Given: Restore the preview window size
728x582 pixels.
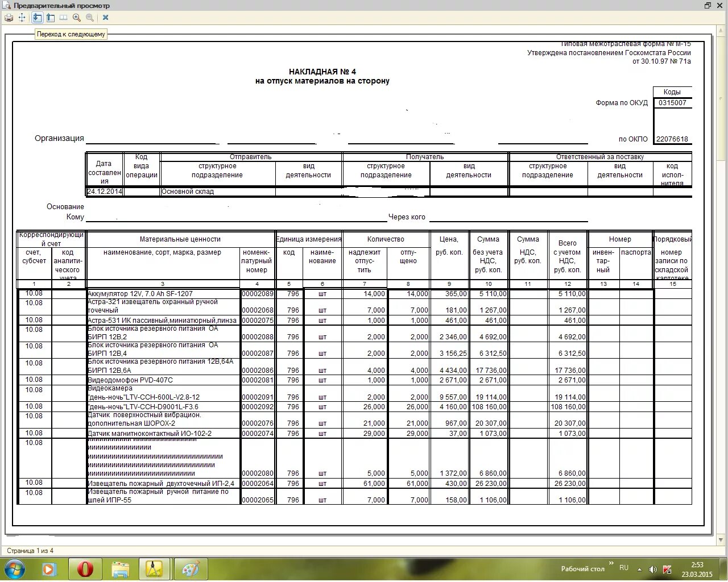Looking at the screenshot, I should (708, 6).
